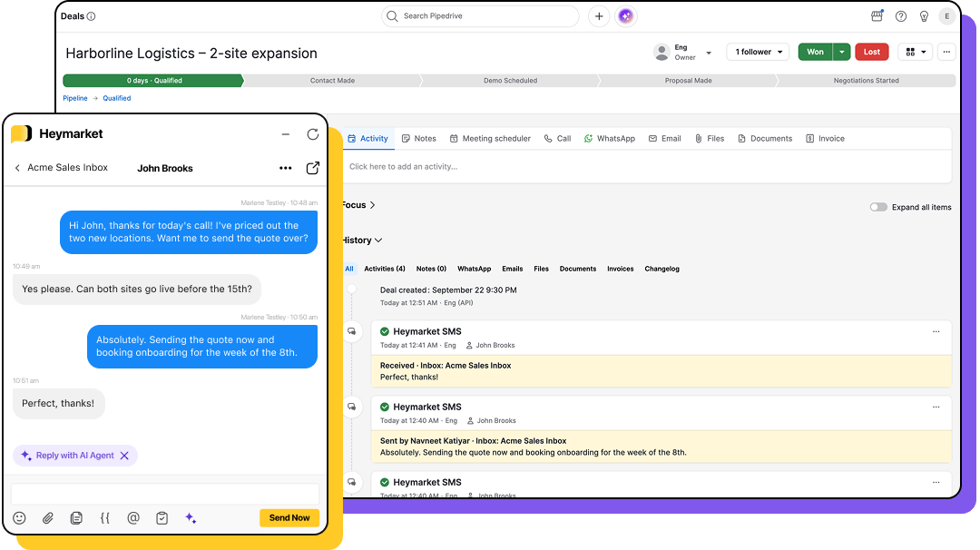Click the Heymarket message text box
Screen dimensions: 980x550
click(x=165, y=494)
